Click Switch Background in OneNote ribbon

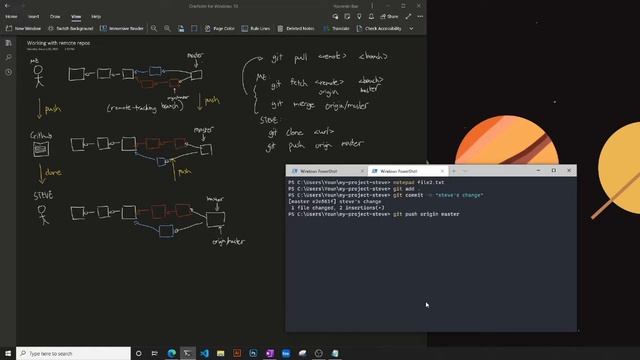pos(70,29)
